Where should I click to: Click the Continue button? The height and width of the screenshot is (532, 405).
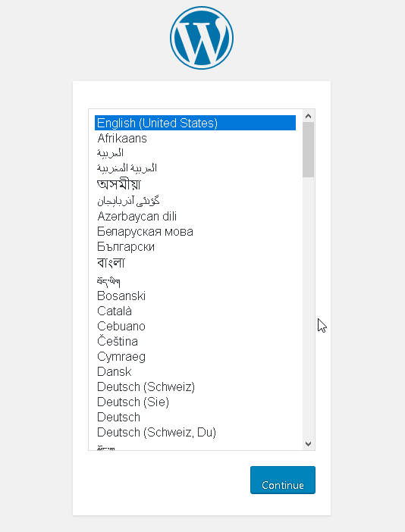pos(283,480)
